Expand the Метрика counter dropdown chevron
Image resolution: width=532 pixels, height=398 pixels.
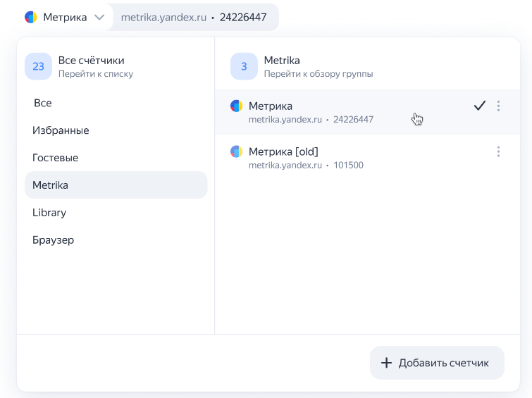(99, 17)
